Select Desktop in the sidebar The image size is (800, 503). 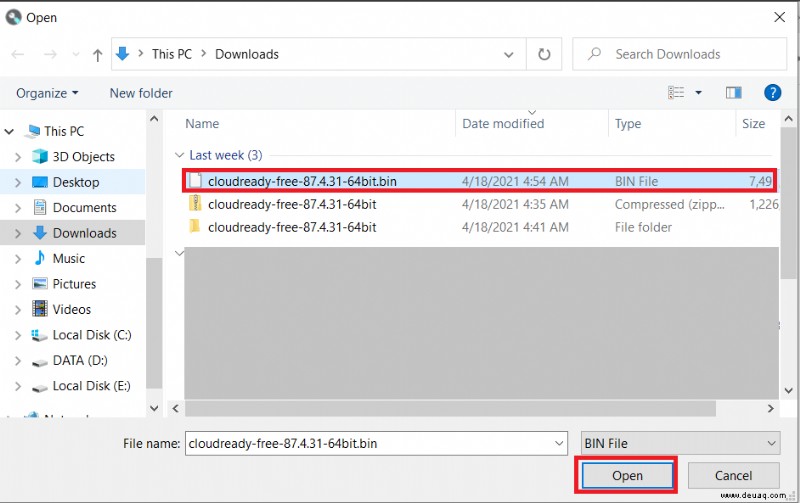(76, 182)
